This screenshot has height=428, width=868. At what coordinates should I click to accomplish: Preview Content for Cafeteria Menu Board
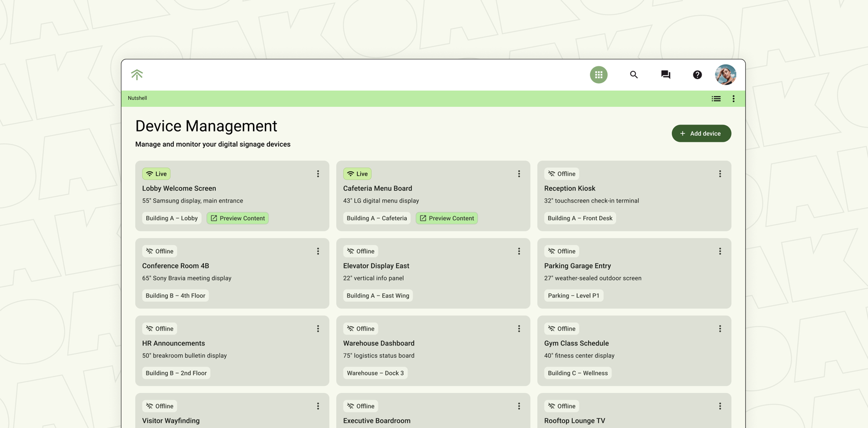447,218
